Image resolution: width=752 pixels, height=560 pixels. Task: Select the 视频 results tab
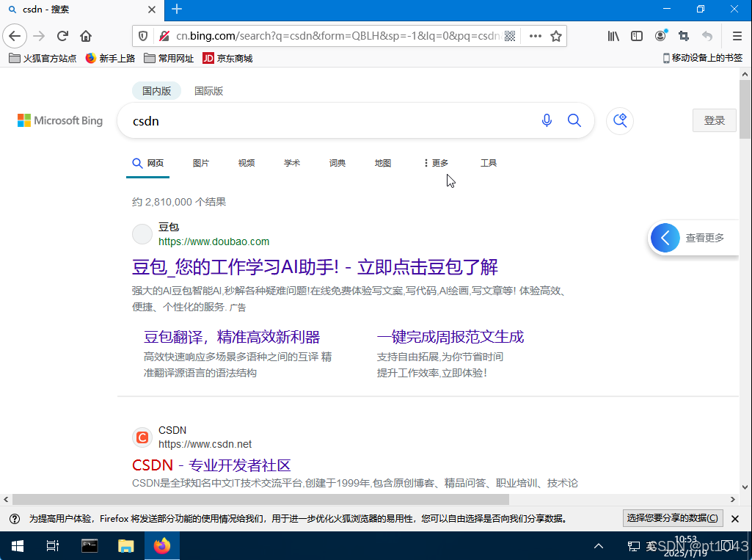click(x=247, y=163)
